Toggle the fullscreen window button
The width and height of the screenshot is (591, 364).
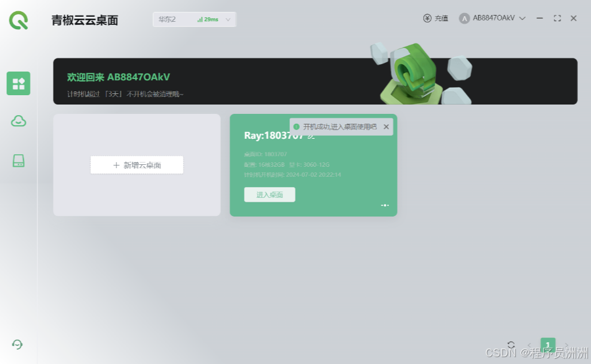click(x=557, y=18)
